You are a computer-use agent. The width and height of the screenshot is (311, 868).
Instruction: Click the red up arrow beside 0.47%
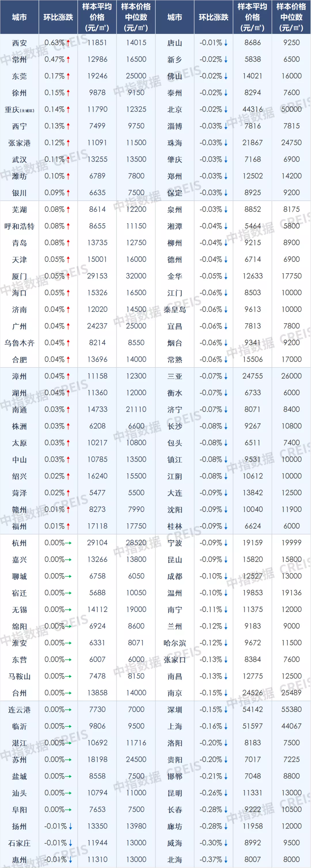click(x=68, y=59)
